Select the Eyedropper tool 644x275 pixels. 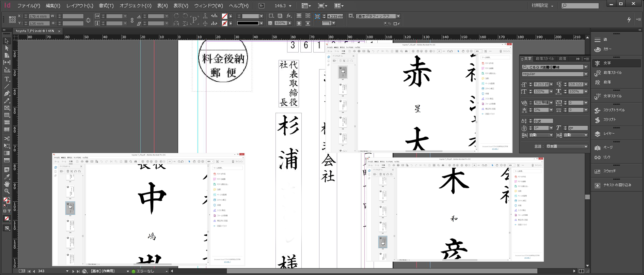pos(6,177)
